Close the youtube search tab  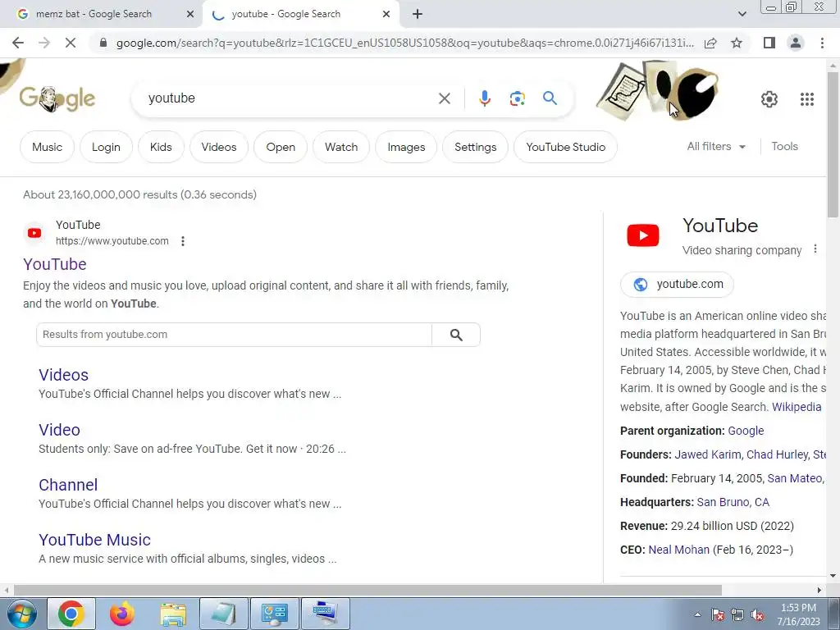coord(386,15)
